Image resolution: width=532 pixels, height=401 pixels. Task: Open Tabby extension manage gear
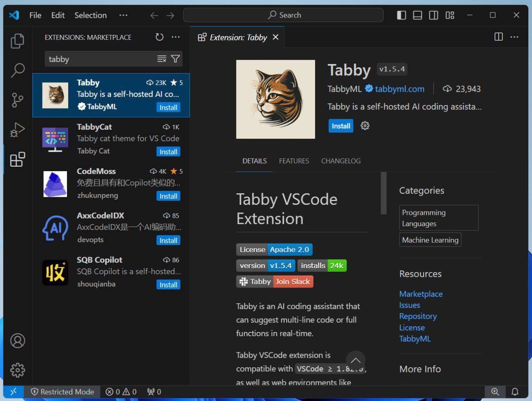point(365,126)
